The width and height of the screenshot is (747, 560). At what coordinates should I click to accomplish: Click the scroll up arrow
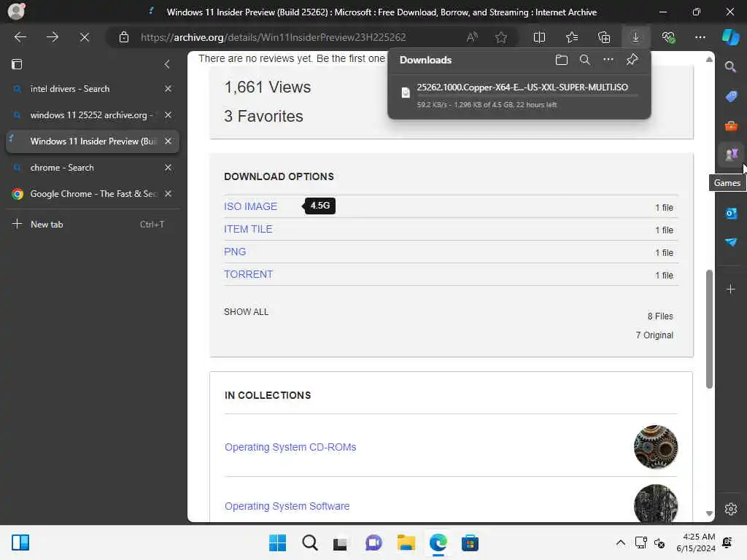709,60
